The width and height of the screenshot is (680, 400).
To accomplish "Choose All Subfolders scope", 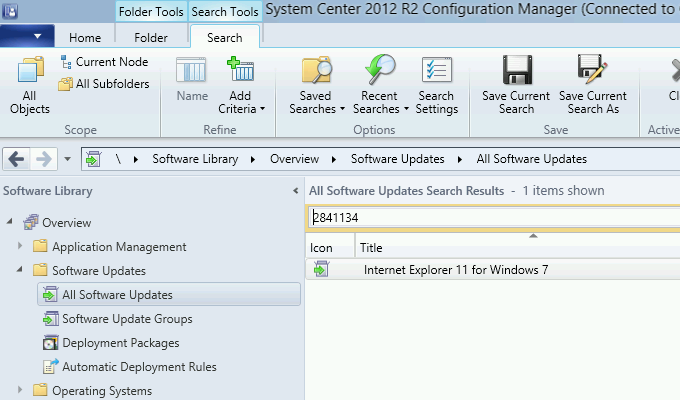I will click(x=105, y=84).
